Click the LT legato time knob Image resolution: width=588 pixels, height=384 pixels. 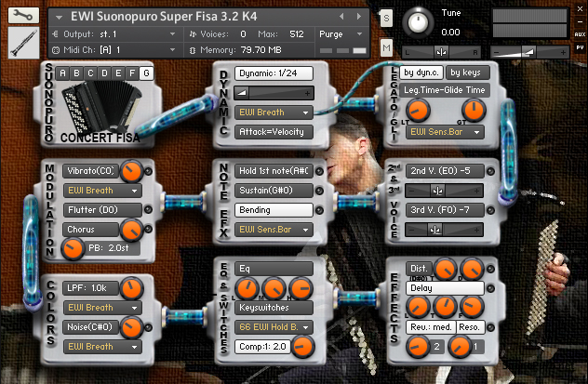[418, 110]
